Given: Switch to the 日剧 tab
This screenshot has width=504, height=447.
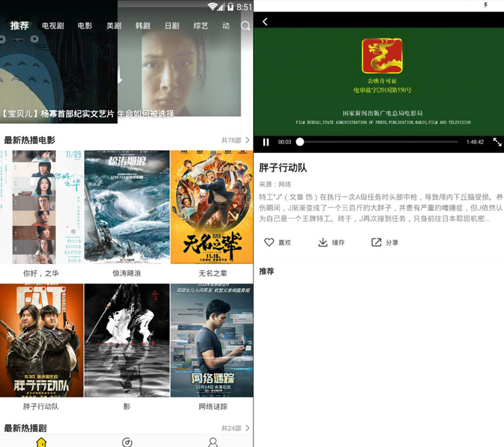Looking at the screenshot, I should click(172, 25).
